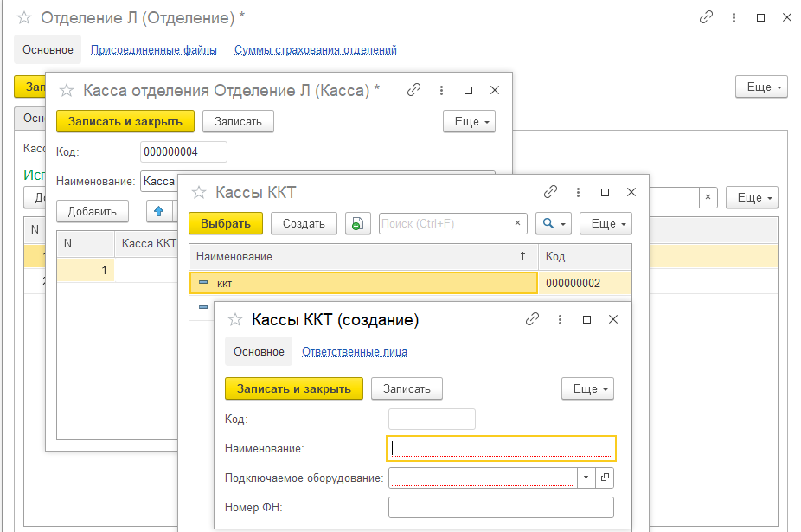Open Еще menu in Касса отделения window
Viewport: 801px width, 532px height.
(x=469, y=121)
